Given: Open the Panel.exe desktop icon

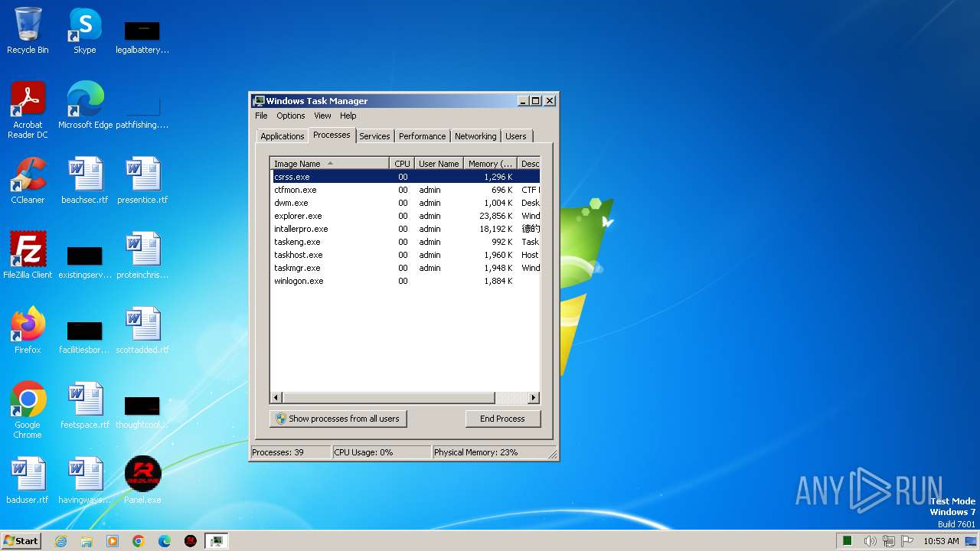Looking at the screenshot, I should [x=142, y=480].
